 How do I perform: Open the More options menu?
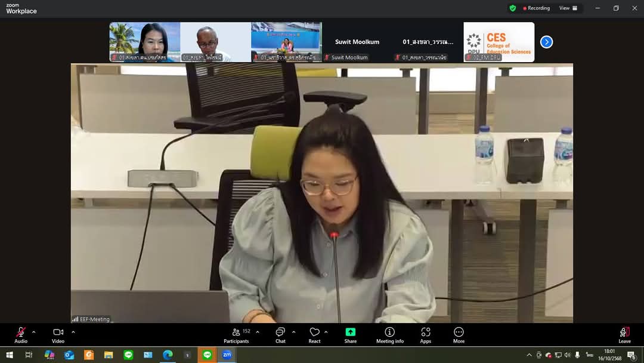point(459,335)
